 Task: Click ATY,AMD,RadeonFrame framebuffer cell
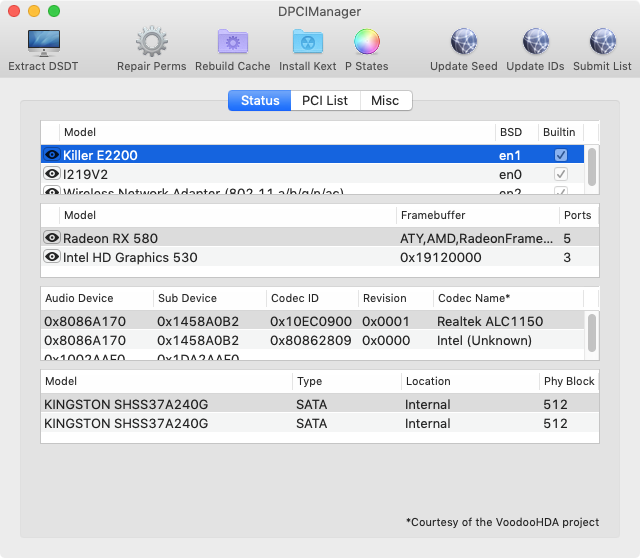tap(476, 238)
